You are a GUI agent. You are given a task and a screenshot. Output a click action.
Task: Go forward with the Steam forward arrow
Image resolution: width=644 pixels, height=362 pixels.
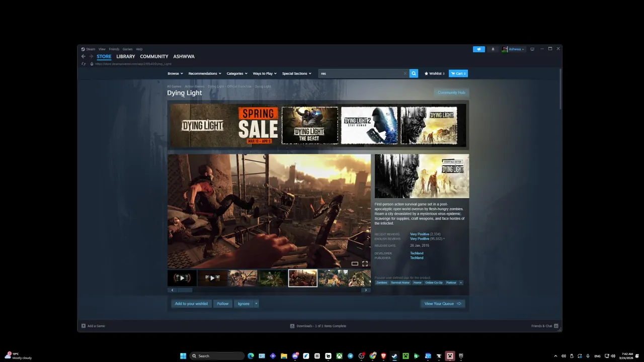(x=91, y=56)
